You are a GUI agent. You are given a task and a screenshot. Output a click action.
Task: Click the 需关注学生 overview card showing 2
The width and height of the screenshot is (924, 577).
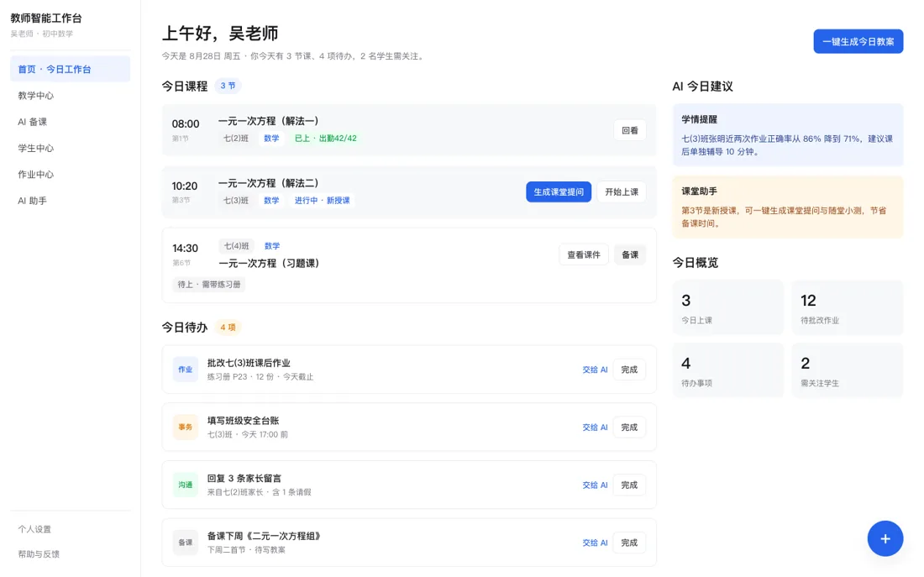(847, 370)
